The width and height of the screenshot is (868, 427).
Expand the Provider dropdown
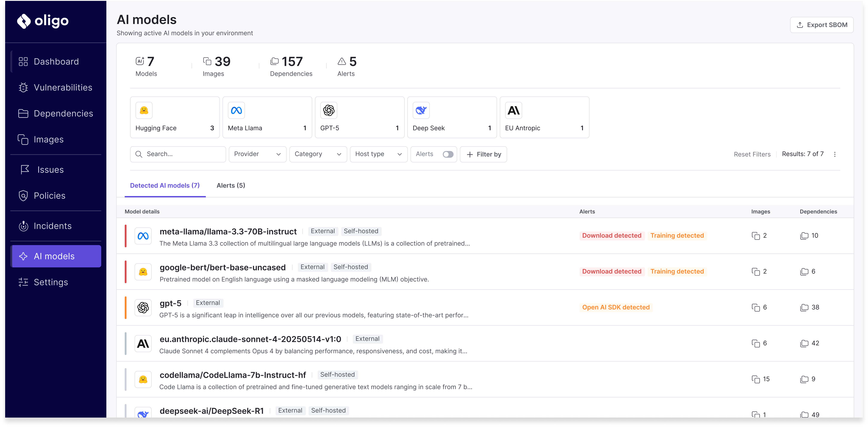point(258,154)
